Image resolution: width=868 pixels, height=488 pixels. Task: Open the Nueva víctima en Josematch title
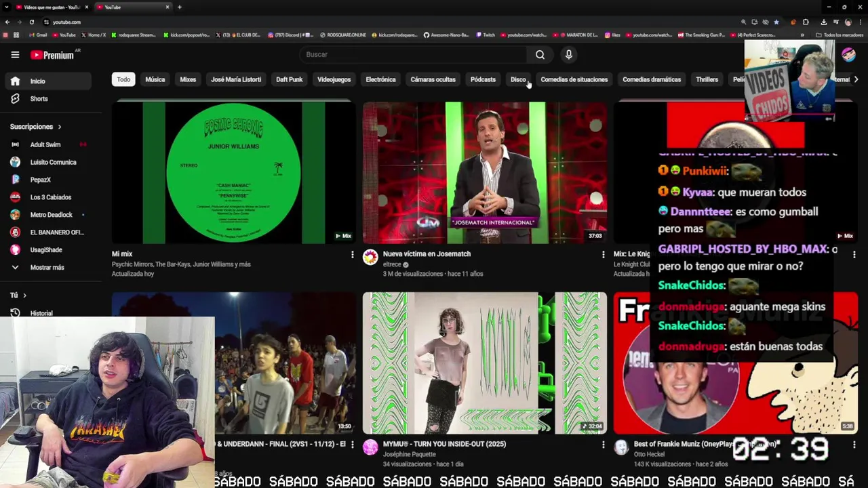[427, 254]
